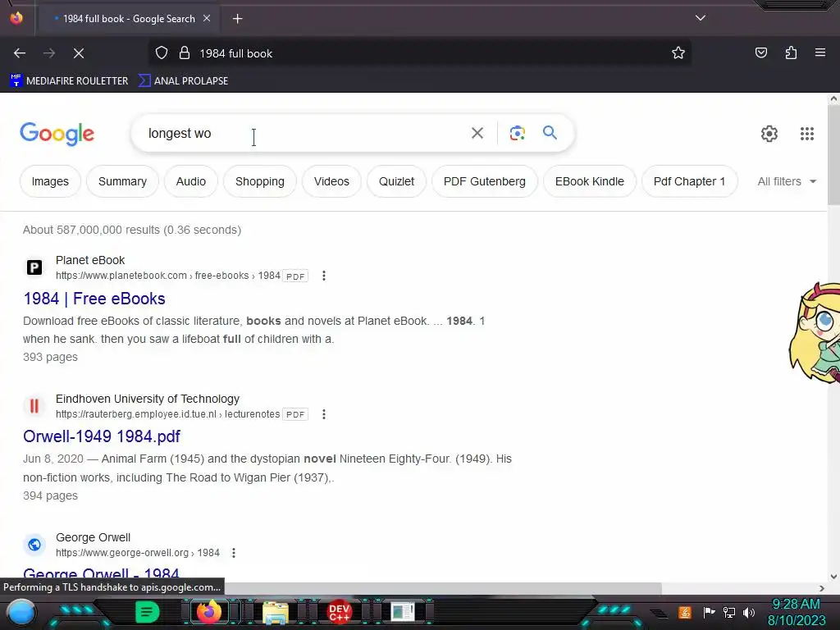Image resolution: width=840 pixels, height=630 pixels.
Task: Click the George Orwell site favicon
Action: point(34,545)
